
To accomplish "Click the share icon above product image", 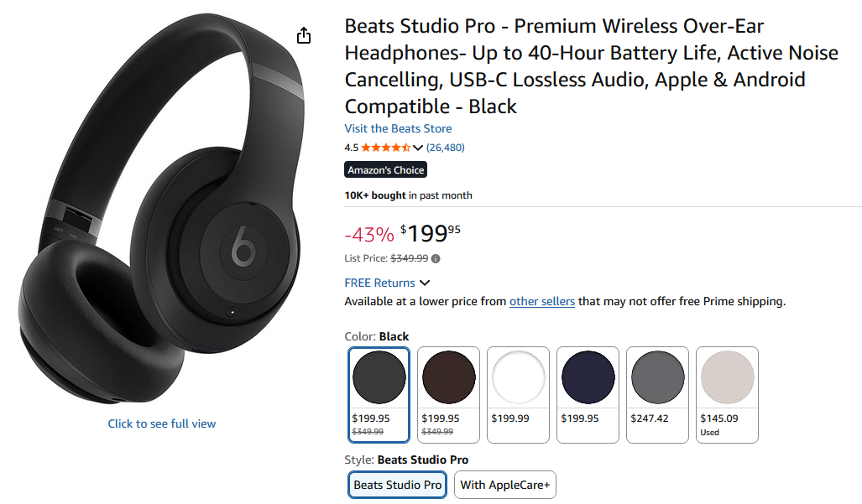I will [x=304, y=35].
